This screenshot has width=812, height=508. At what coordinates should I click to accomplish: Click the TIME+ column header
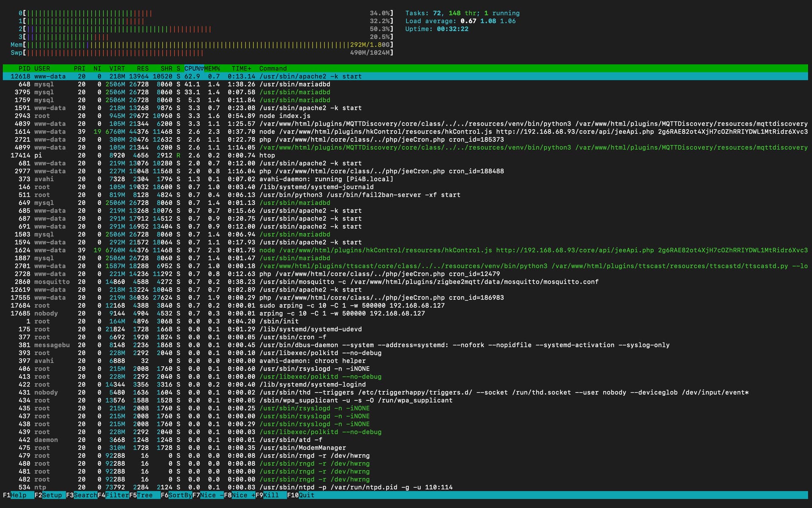(x=241, y=68)
